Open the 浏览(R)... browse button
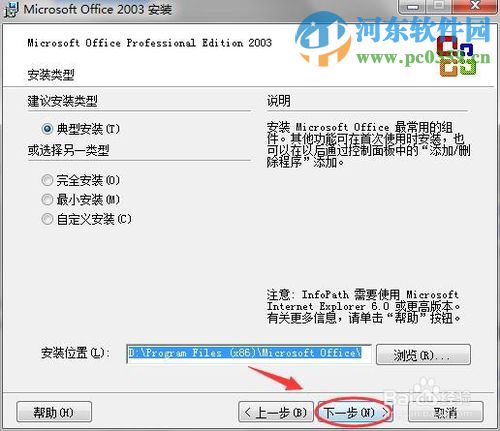Viewport: 500px width, 431px height. (x=423, y=355)
